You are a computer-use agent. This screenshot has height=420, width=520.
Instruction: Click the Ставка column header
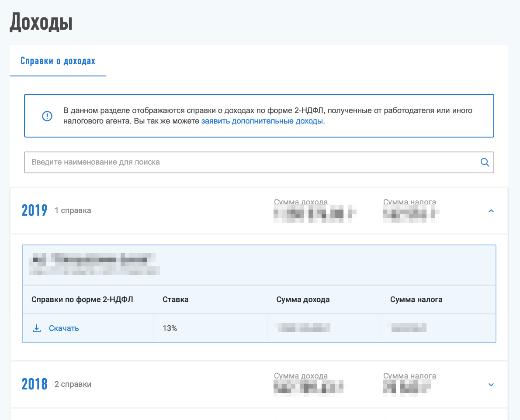pyautogui.click(x=175, y=300)
